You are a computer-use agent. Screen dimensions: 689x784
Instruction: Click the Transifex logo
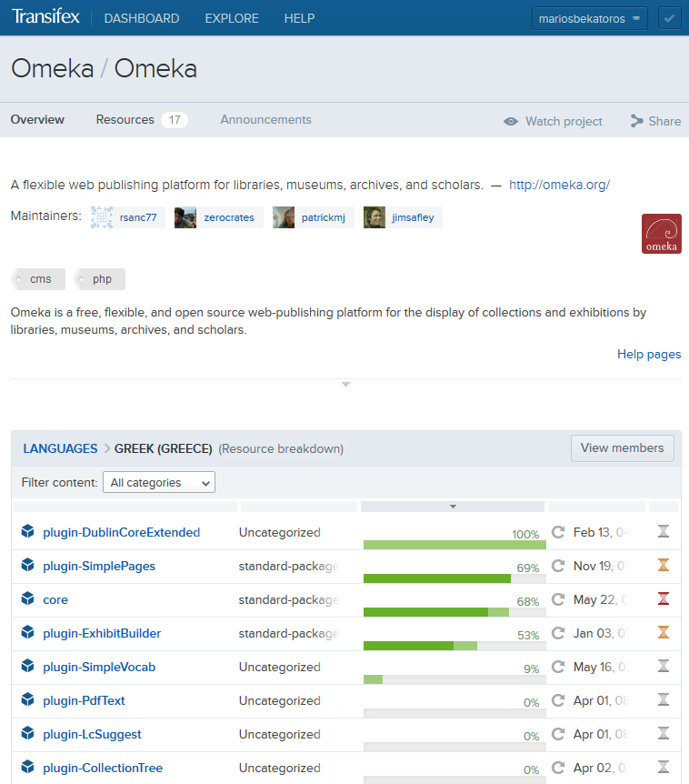(45, 16)
